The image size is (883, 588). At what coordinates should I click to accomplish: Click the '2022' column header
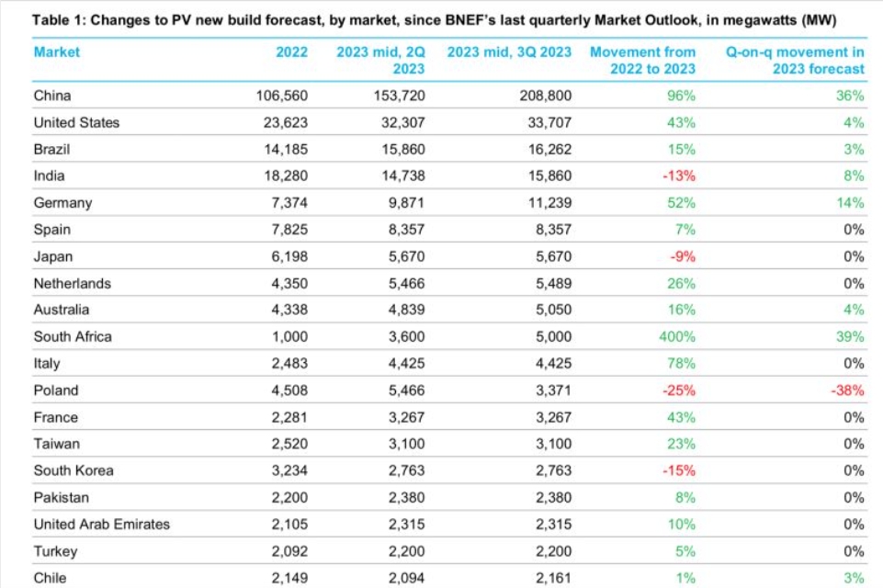pyautogui.click(x=291, y=52)
